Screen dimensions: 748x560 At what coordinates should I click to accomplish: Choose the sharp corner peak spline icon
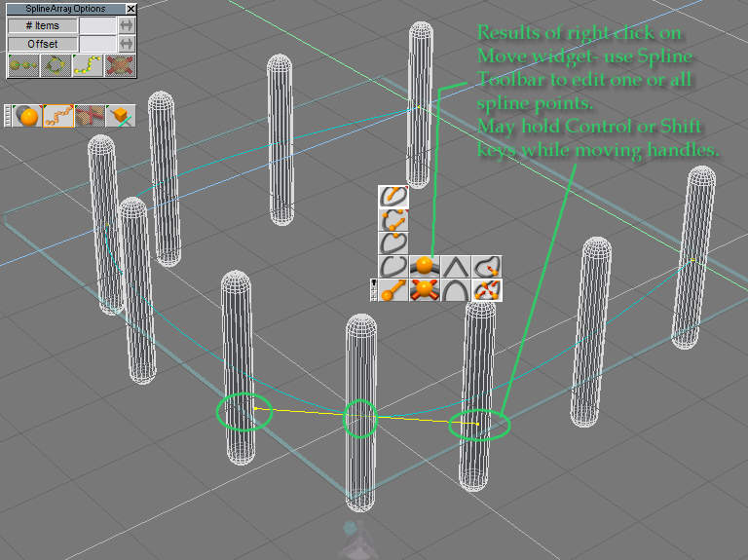tap(455, 265)
